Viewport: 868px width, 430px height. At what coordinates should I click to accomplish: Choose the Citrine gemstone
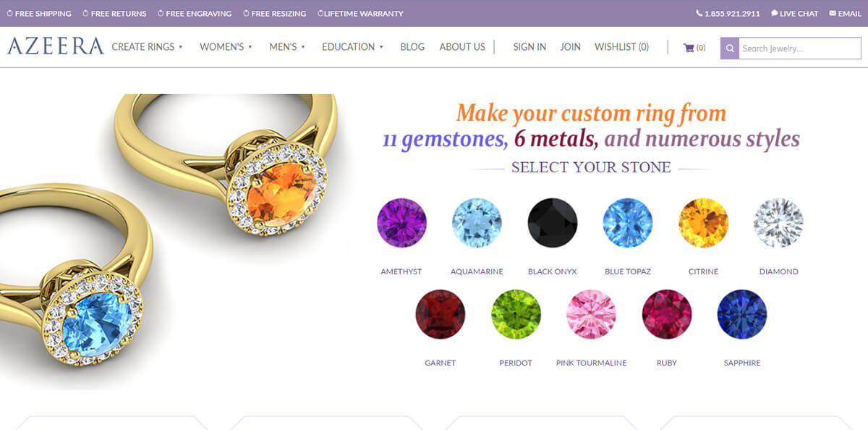[x=703, y=223]
